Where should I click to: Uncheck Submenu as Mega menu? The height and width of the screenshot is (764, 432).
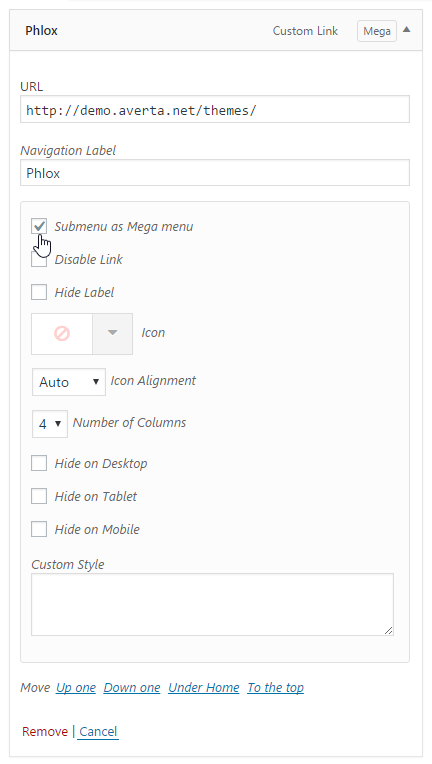39,226
